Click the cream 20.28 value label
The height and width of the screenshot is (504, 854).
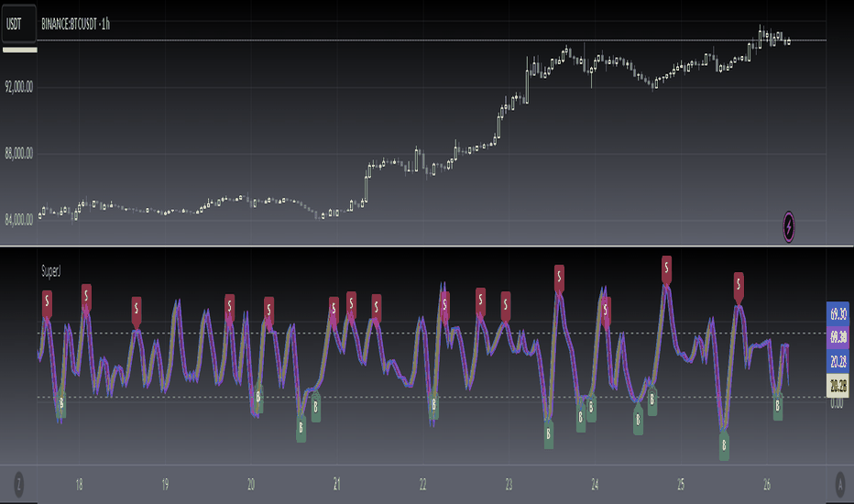[838, 386]
